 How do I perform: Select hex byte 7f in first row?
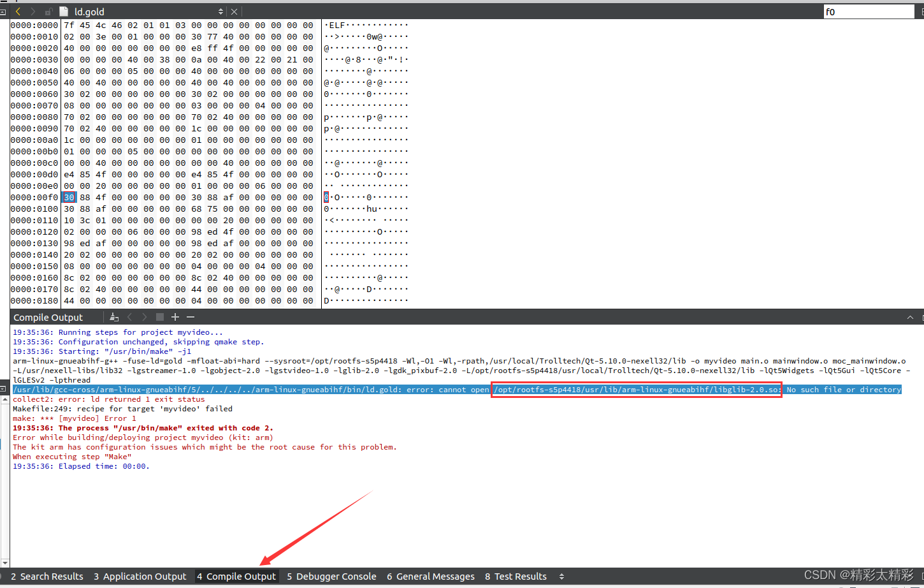[69, 25]
